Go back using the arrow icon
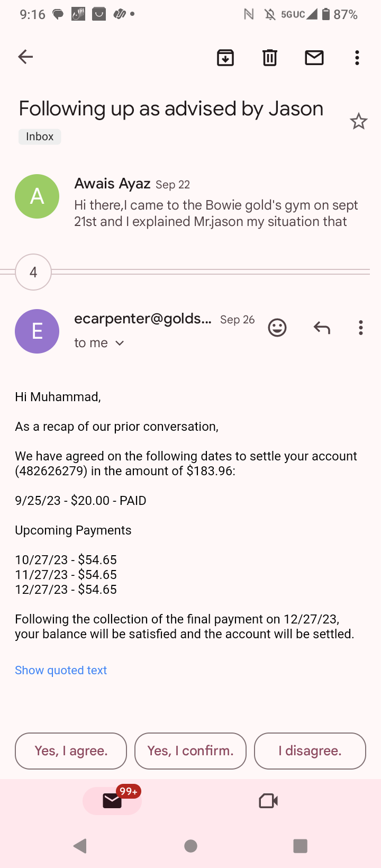 click(25, 57)
